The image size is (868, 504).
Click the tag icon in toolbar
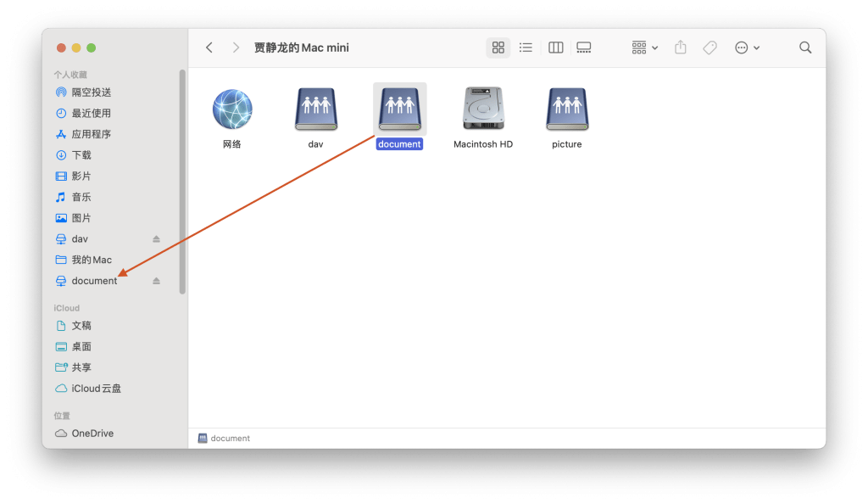[709, 48]
